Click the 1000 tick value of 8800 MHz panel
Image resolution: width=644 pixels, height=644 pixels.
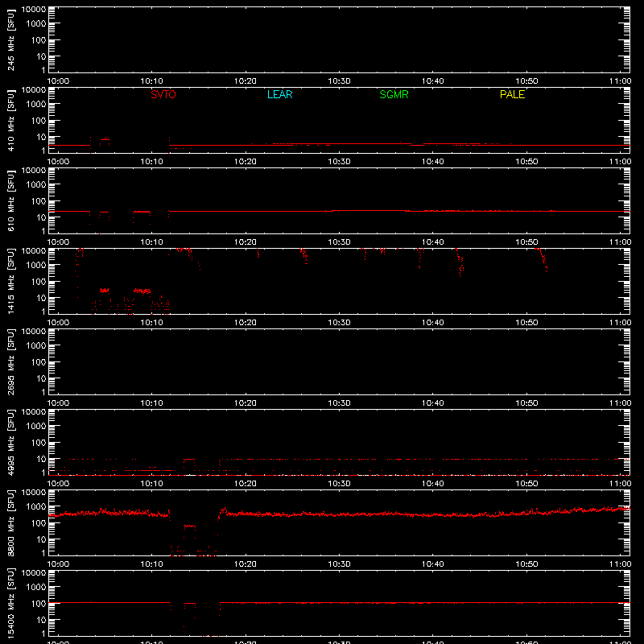pyautogui.click(x=36, y=507)
